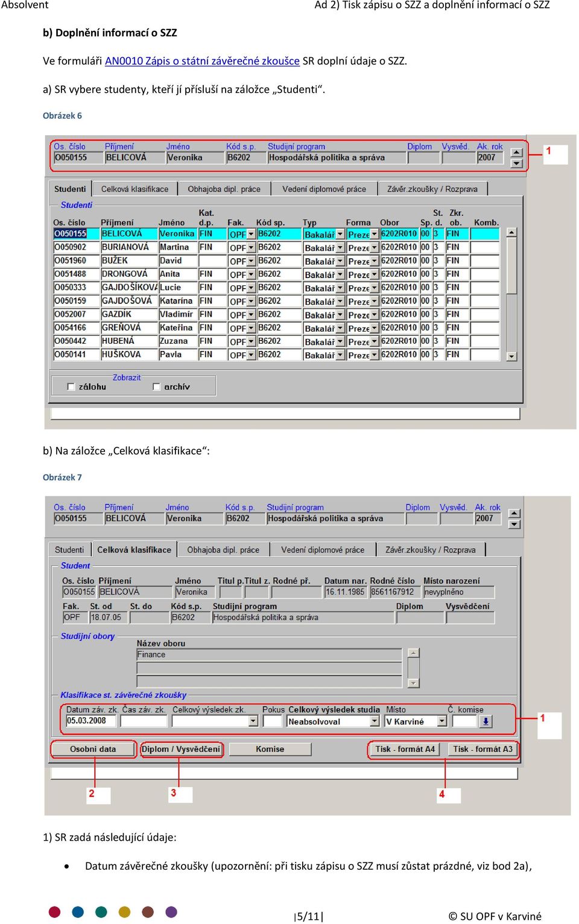Click Tisk - formát A3 button
The width and height of the screenshot is (579, 924).
click(482, 749)
